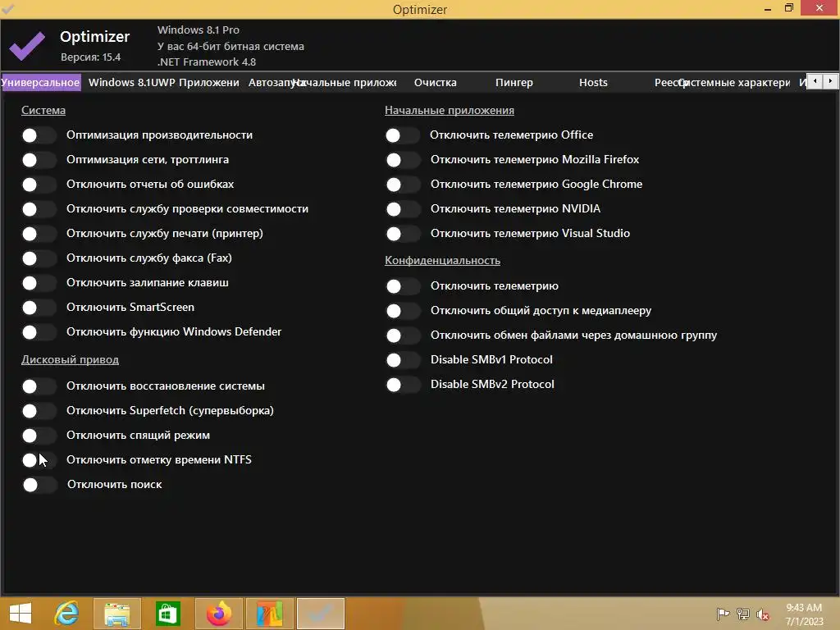This screenshot has width=840, height=630.
Task: Open the Windows Store taskbar icon
Action: click(167, 614)
